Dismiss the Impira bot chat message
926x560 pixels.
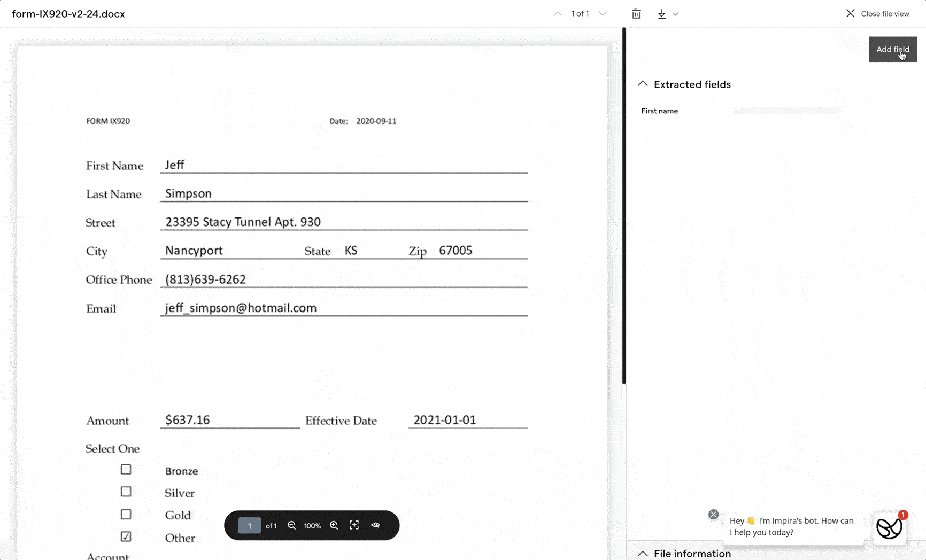pyautogui.click(x=713, y=514)
